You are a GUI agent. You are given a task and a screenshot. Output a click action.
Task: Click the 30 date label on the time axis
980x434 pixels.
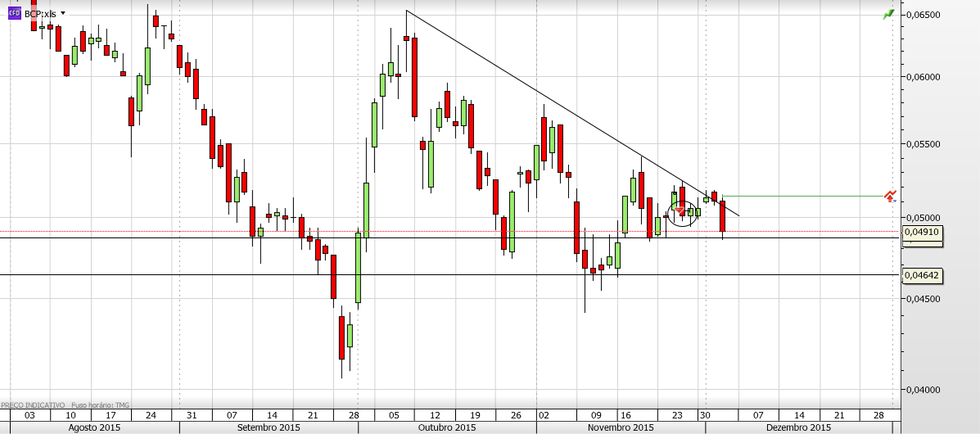click(705, 415)
